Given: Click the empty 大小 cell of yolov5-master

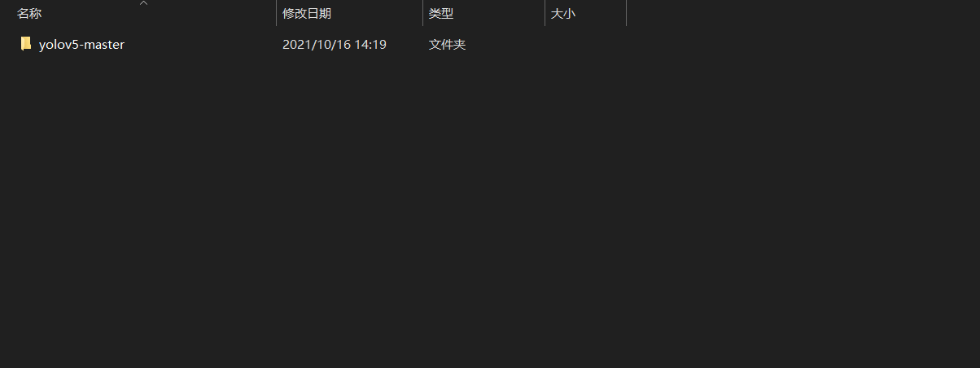Looking at the screenshot, I should pyautogui.click(x=585, y=45).
